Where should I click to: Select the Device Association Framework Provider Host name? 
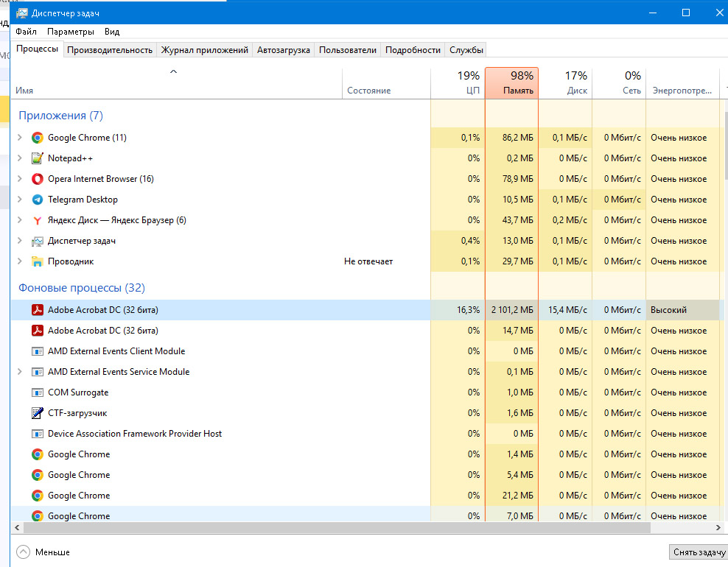pyautogui.click(x=135, y=434)
